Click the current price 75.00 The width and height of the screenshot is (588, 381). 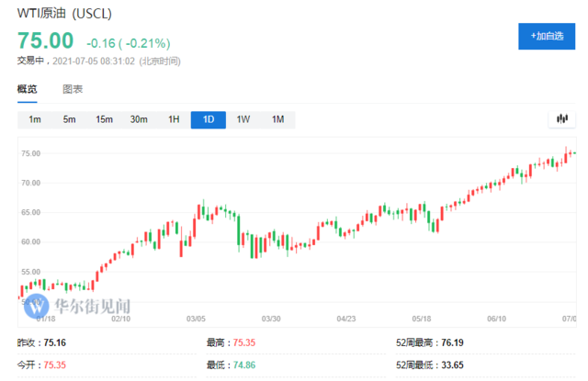[45, 40]
